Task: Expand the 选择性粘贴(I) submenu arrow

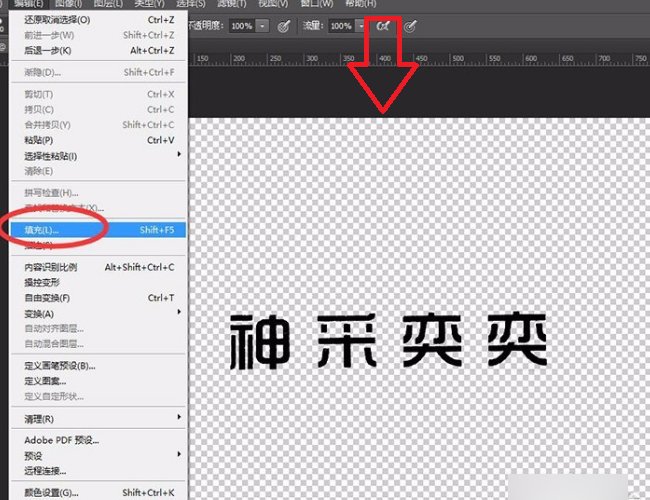Action: click(x=179, y=154)
